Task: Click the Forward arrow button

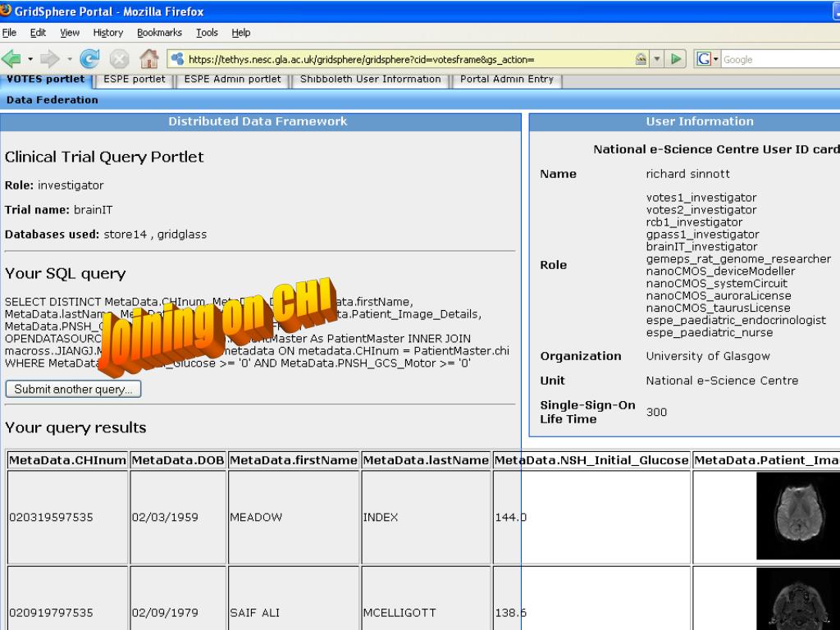Action: click(x=49, y=59)
